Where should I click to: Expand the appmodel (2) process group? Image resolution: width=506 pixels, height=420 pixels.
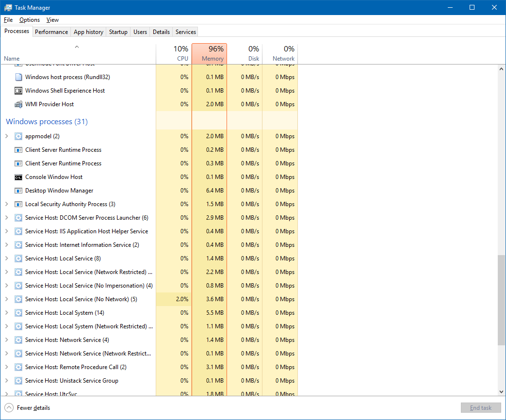[x=6, y=136]
